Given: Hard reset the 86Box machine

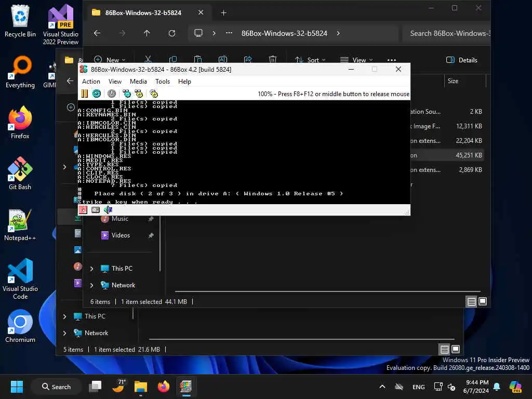Looking at the screenshot, I should coord(97,94).
